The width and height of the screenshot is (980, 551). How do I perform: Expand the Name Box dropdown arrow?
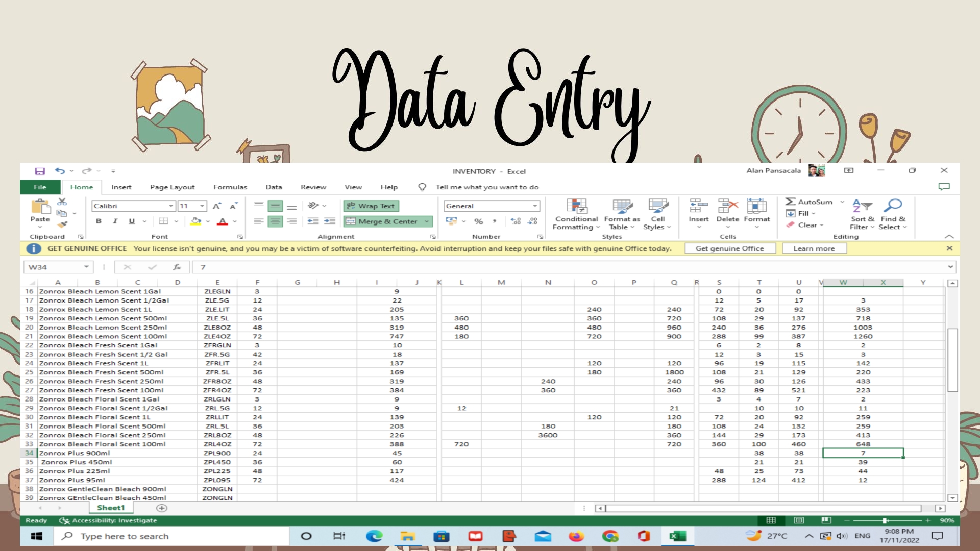(86, 267)
